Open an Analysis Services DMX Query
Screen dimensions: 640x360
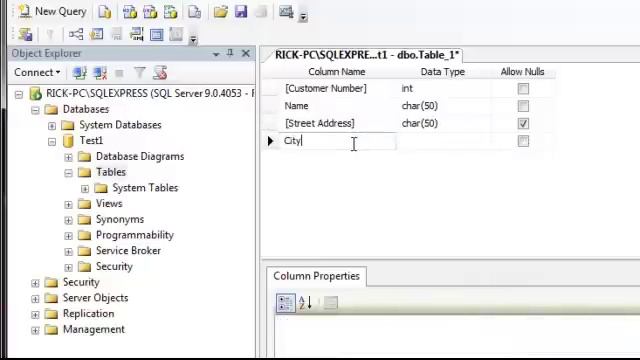point(150,12)
